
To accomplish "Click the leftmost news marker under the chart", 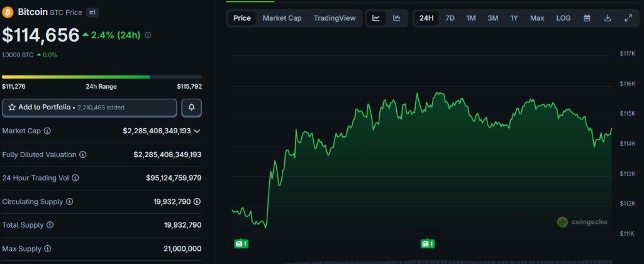I will pos(241,243).
